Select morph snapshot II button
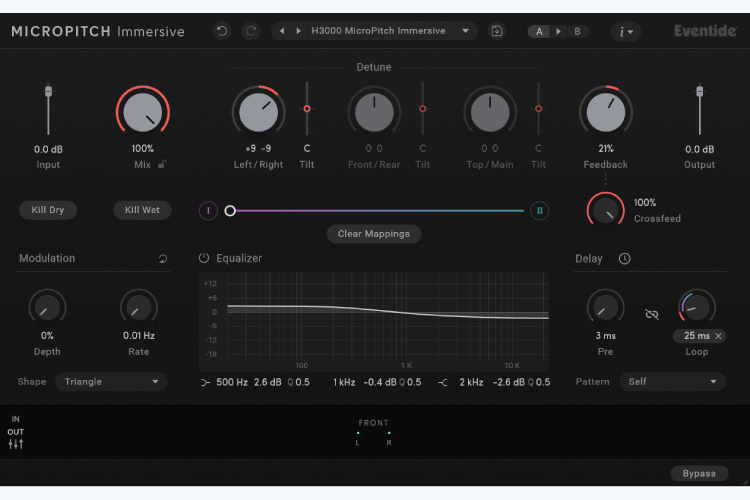 coord(540,211)
